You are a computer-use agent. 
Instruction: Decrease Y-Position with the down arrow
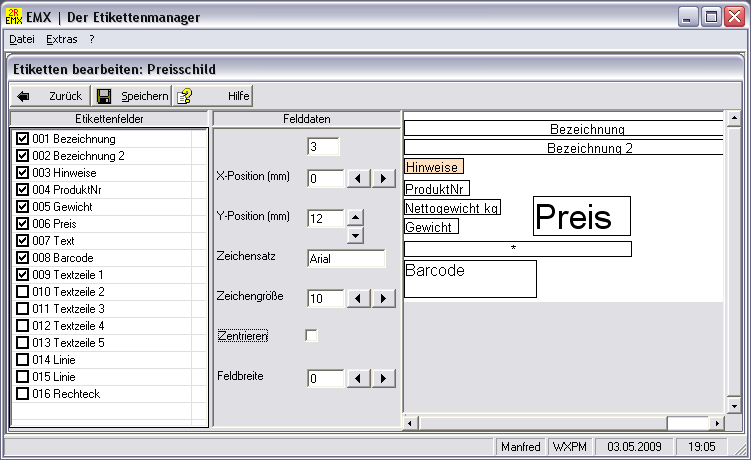coord(355,235)
